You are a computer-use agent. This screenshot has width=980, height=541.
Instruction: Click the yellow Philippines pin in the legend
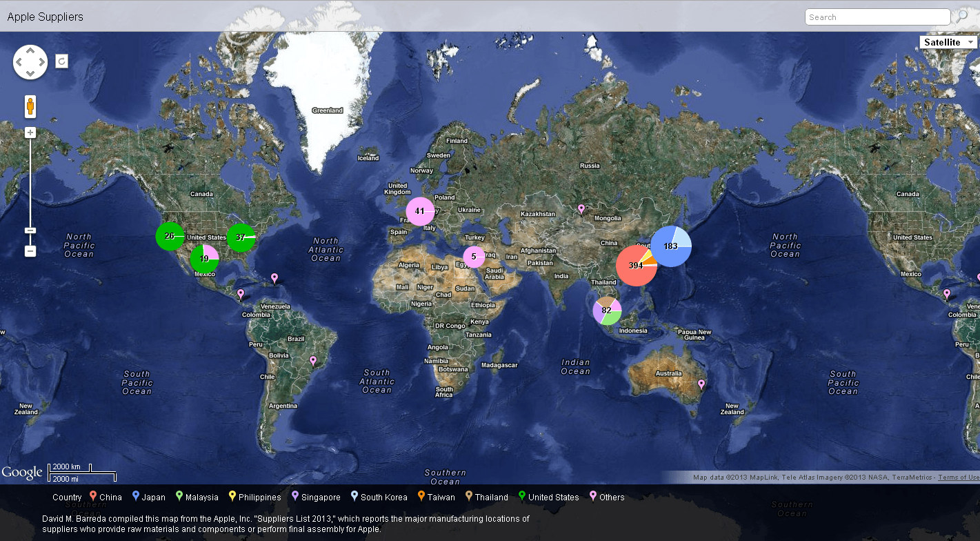(232, 496)
